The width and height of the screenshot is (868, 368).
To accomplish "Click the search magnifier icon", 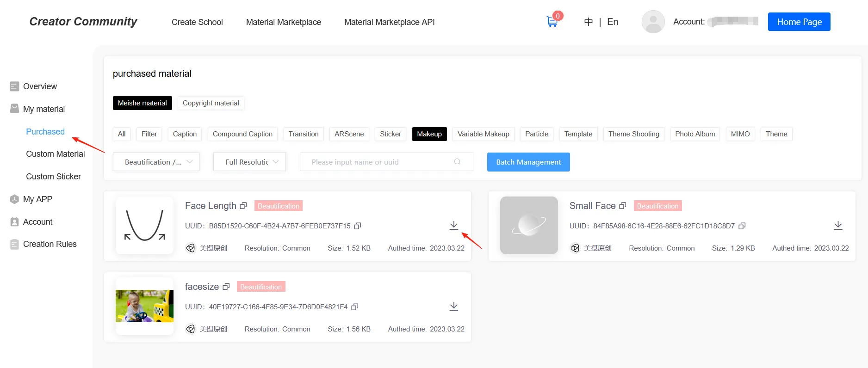I will (457, 162).
